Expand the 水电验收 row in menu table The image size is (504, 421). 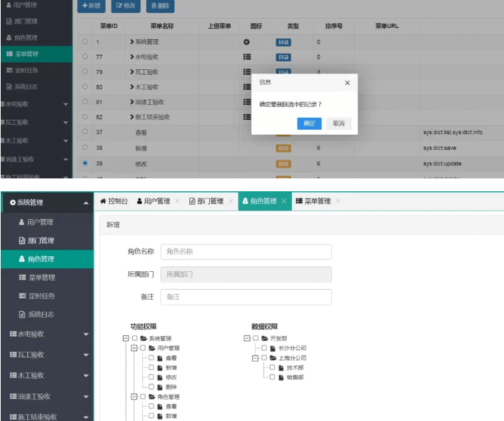pyautogui.click(x=132, y=57)
